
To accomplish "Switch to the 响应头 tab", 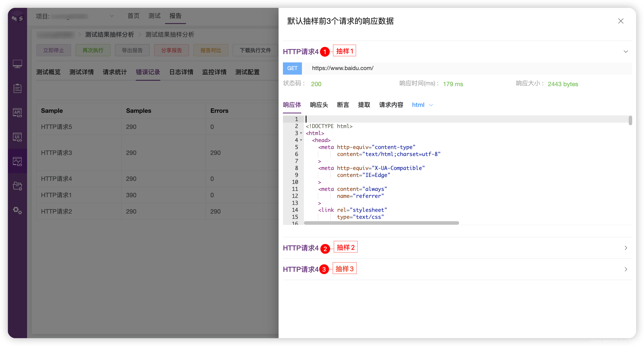I will click(319, 105).
